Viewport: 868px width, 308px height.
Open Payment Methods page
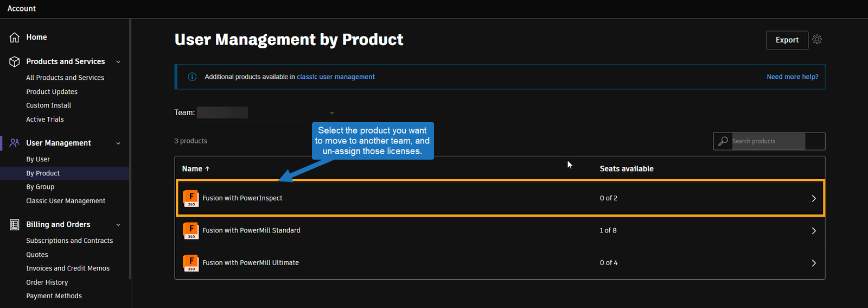click(54, 296)
